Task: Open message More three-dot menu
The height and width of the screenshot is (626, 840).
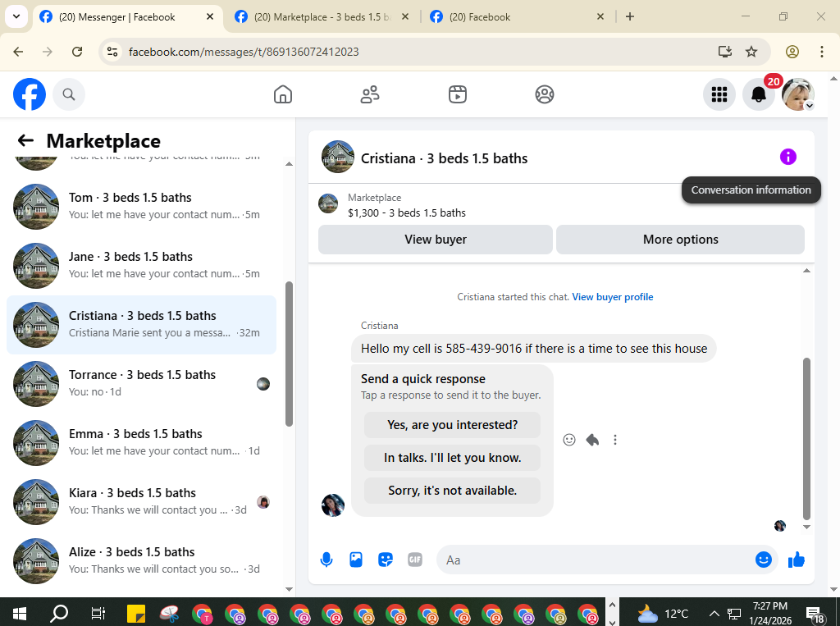Action: pos(615,440)
